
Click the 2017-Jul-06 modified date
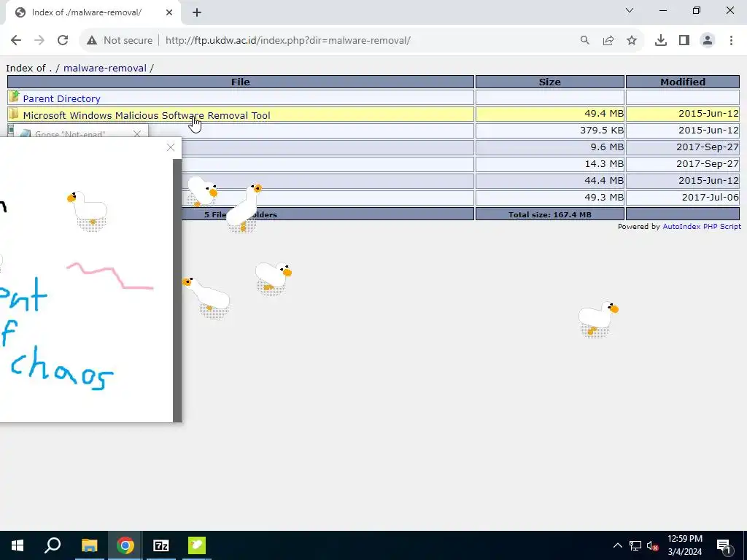(711, 197)
